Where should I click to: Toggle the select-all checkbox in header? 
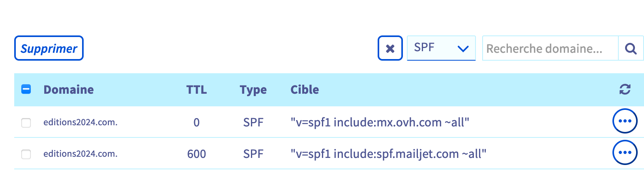pos(26,89)
